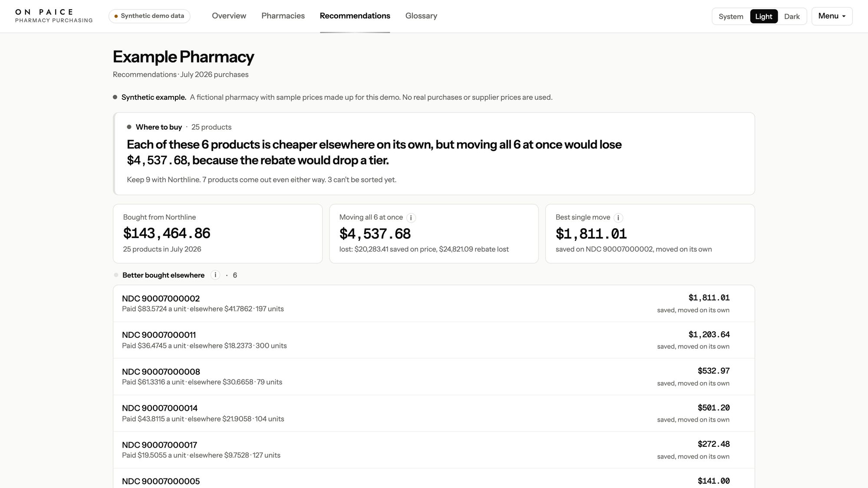Open info icon beside Better bought elsewhere

pyautogui.click(x=215, y=275)
